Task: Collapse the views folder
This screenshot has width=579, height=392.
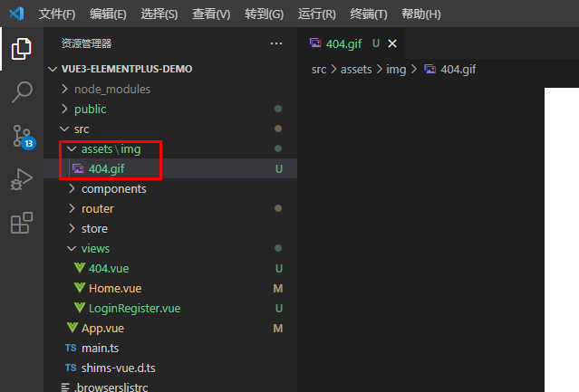Action: coord(72,248)
